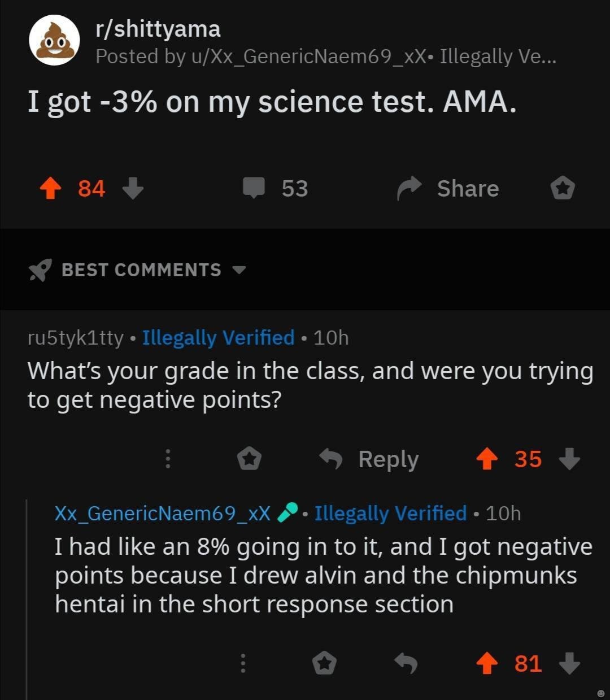Screen dimensions: 610x700
Task: Click the rocket sort icon
Action: click(40, 270)
